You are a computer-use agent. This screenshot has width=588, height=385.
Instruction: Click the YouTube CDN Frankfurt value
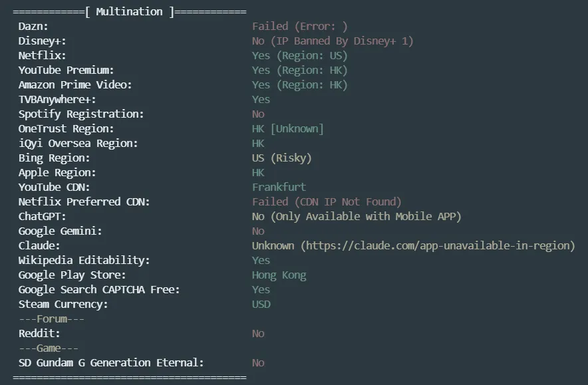point(279,188)
